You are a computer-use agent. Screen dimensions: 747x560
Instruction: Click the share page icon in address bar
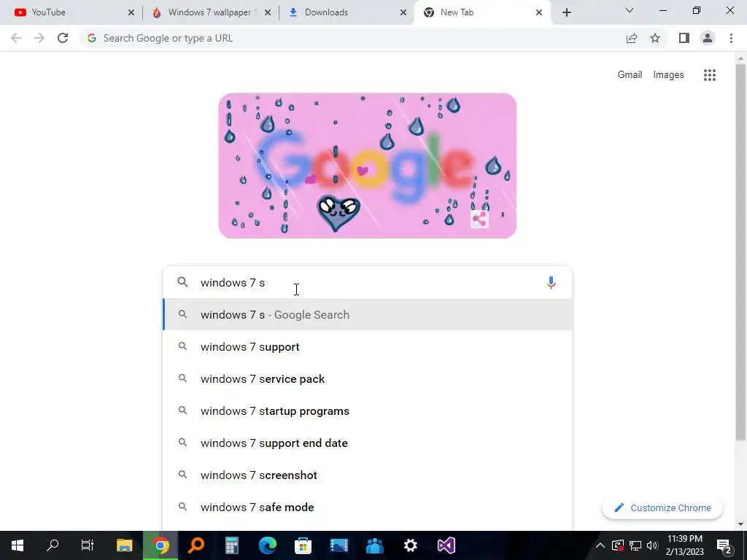pos(632,38)
